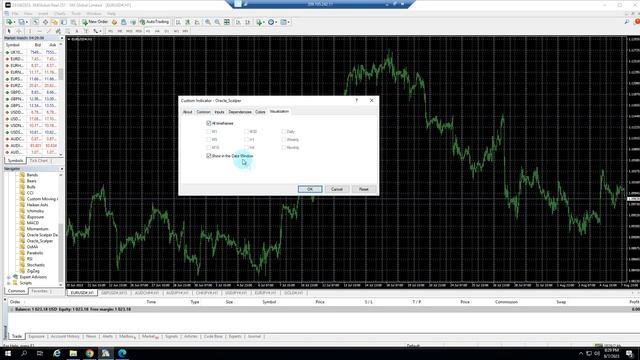Toggle the Auto Scroll chart icon
The height and width of the screenshot is (360, 640).
click(x=238, y=22)
